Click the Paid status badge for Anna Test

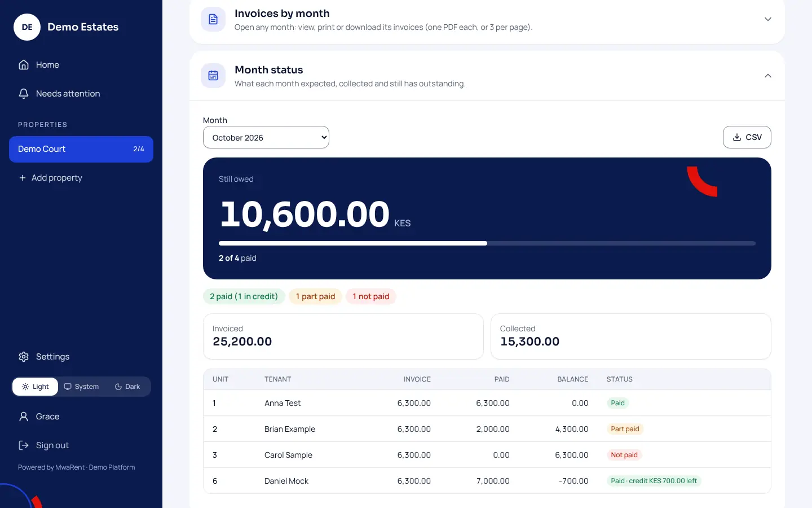tap(618, 403)
